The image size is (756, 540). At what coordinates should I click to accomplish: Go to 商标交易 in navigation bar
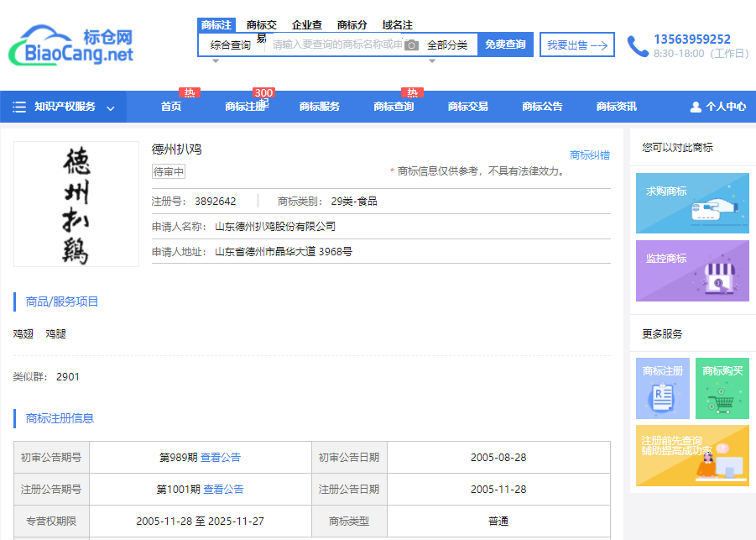click(467, 107)
